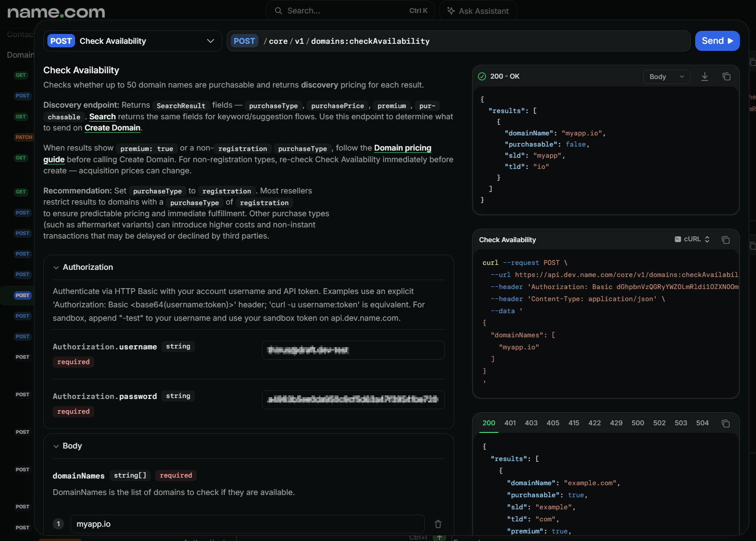Open the Domain pricing guide link

coord(402,148)
